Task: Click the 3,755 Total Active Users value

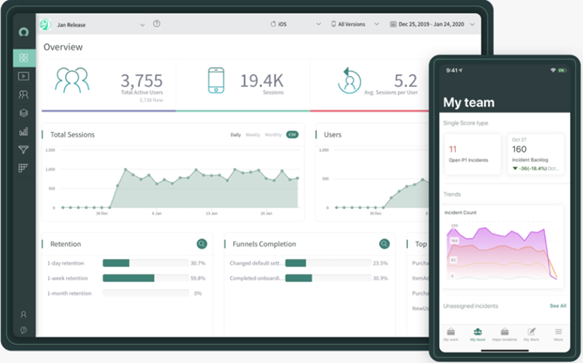Action: (x=142, y=80)
